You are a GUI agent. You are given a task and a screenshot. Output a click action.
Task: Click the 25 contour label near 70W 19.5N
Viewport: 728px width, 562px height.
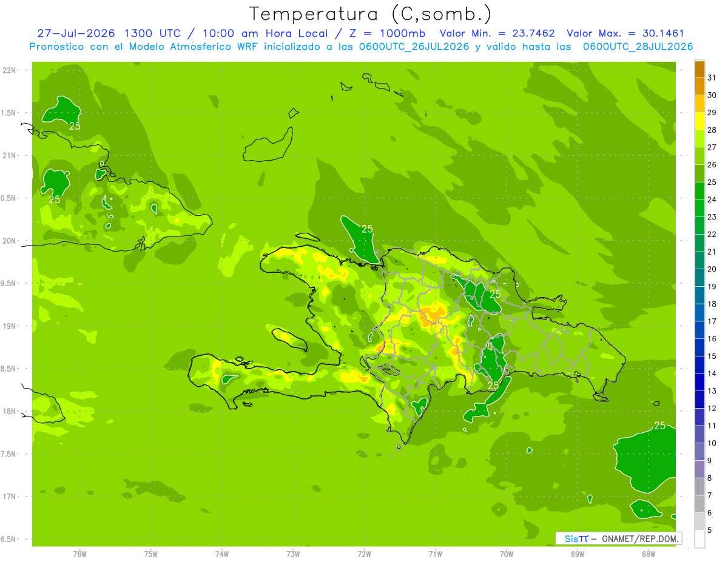(495, 294)
